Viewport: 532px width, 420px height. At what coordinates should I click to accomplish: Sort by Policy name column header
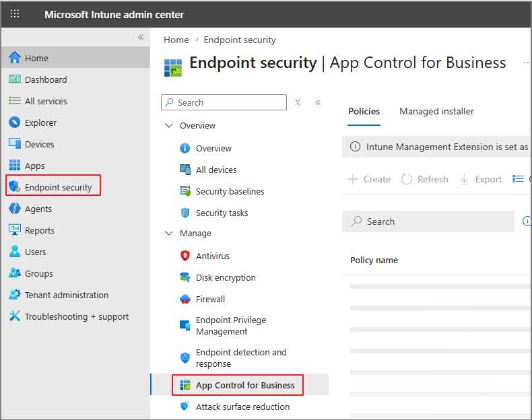pos(374,260)
